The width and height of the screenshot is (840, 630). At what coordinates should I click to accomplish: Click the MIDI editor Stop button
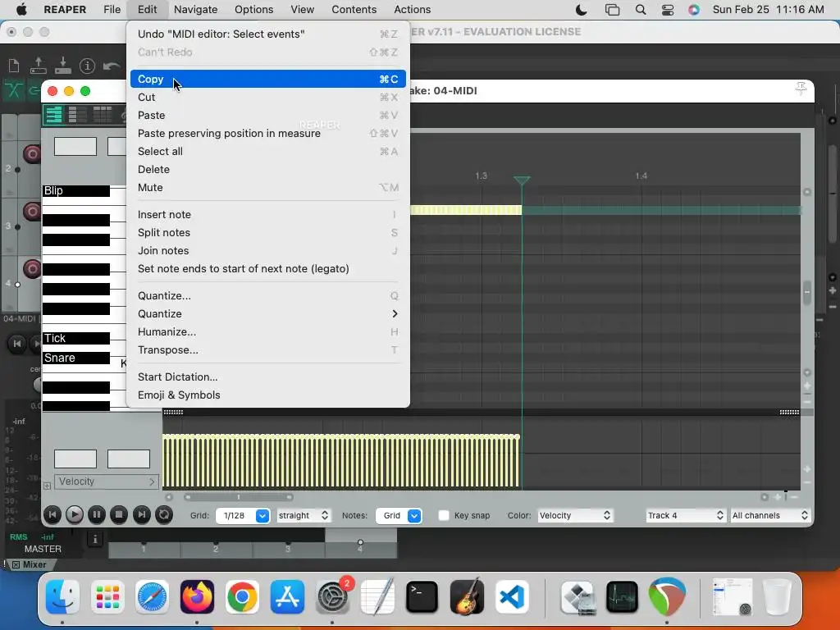(x=119, y=515)
